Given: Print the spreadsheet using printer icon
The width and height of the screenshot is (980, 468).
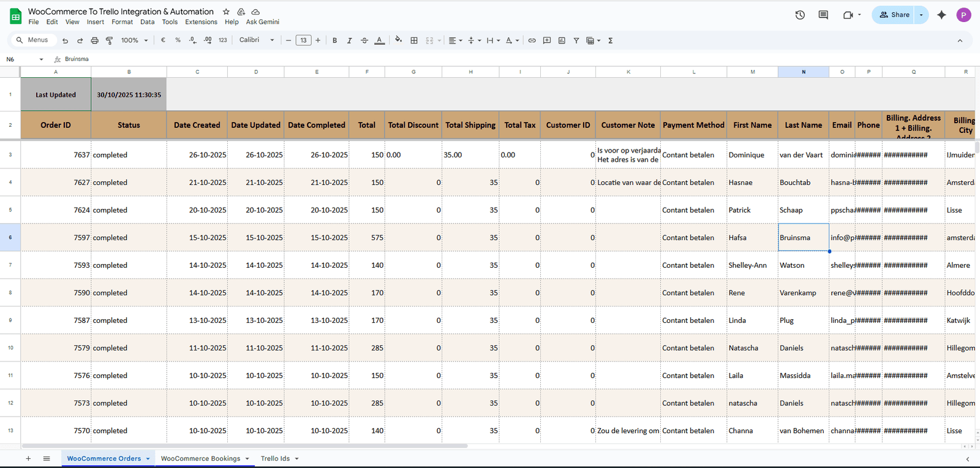Looking at the screenshot, I should click(x=94, y=40).
